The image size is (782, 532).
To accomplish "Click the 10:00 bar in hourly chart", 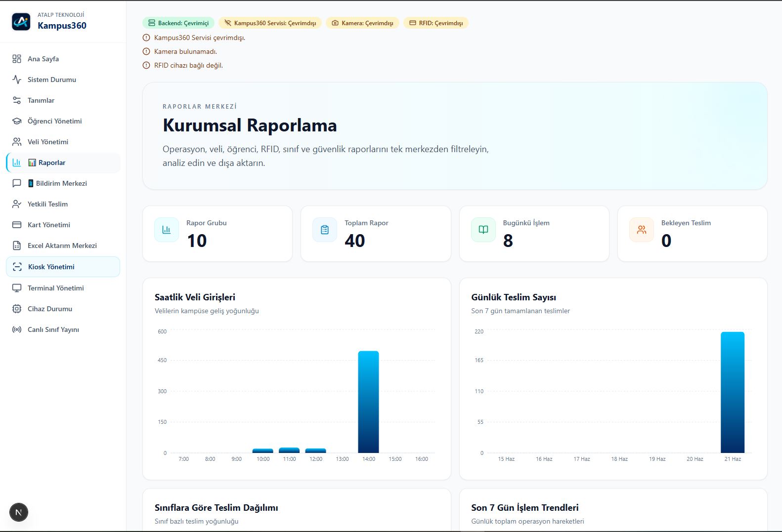I will (x=263, y=451).
